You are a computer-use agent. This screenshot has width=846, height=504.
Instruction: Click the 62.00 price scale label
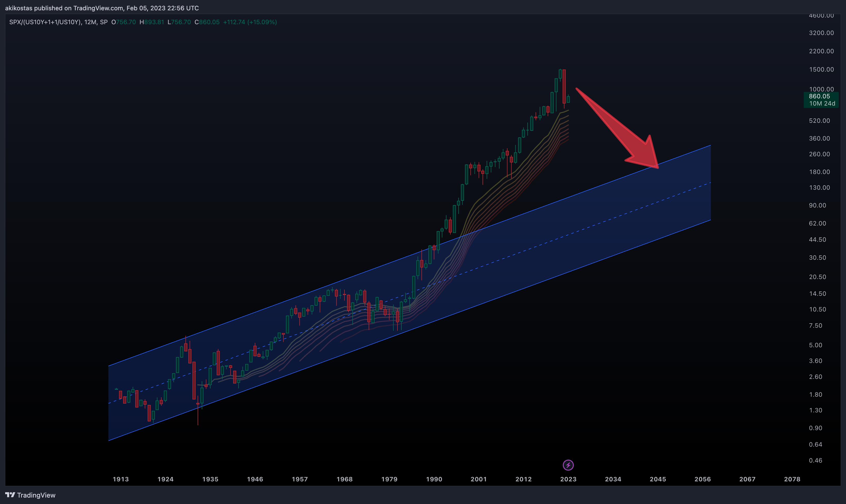(x=817, y=223)
